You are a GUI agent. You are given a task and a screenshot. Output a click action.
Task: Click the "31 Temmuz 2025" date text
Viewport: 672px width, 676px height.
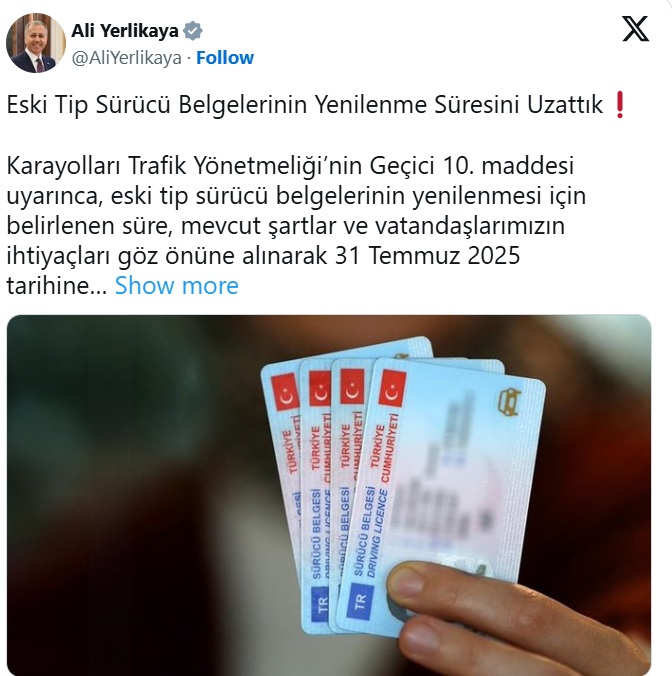pos(427,256)
